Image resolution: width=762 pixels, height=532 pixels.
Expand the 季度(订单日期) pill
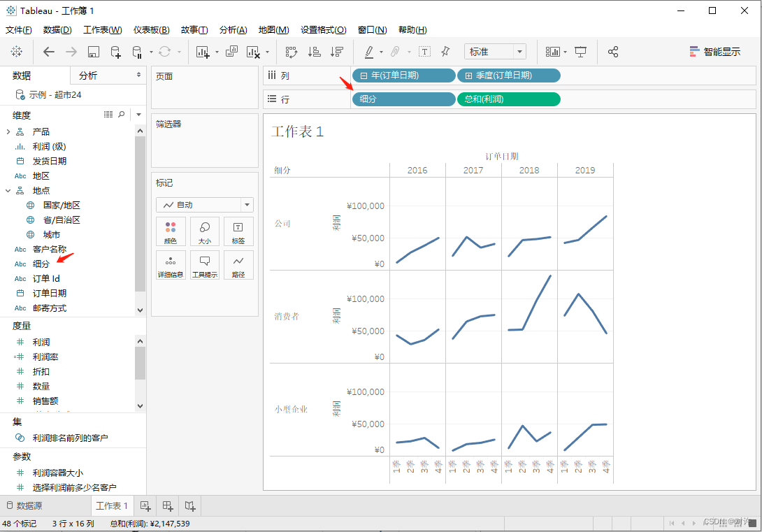pyautogui.click(x=468, y=76)
